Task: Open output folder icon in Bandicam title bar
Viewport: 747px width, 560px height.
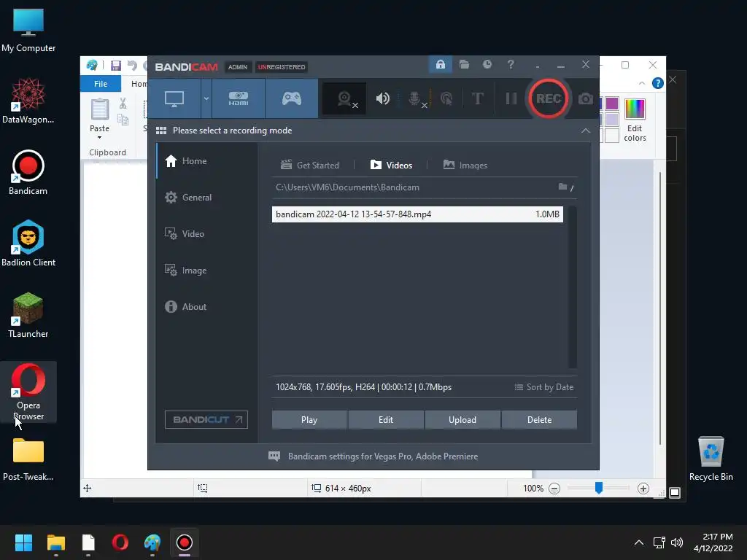Action: (x=464, y=64)
